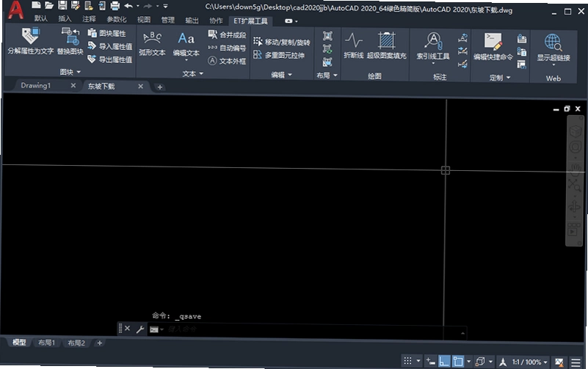The height and width of the screenshot is (369, 588).
Task: Click the 多重图元拉伸 tool
Action: pyautogui.click(x=279, y=55)
